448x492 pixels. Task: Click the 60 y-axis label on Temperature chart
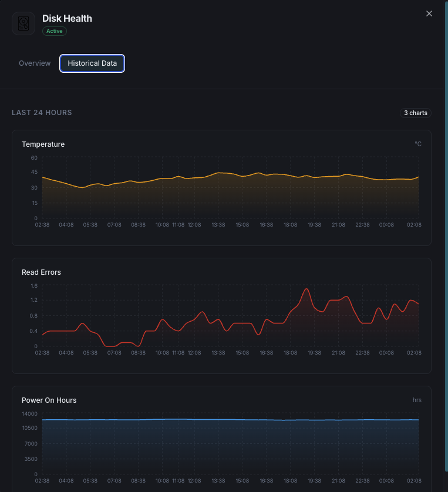(x=34, y=157)
